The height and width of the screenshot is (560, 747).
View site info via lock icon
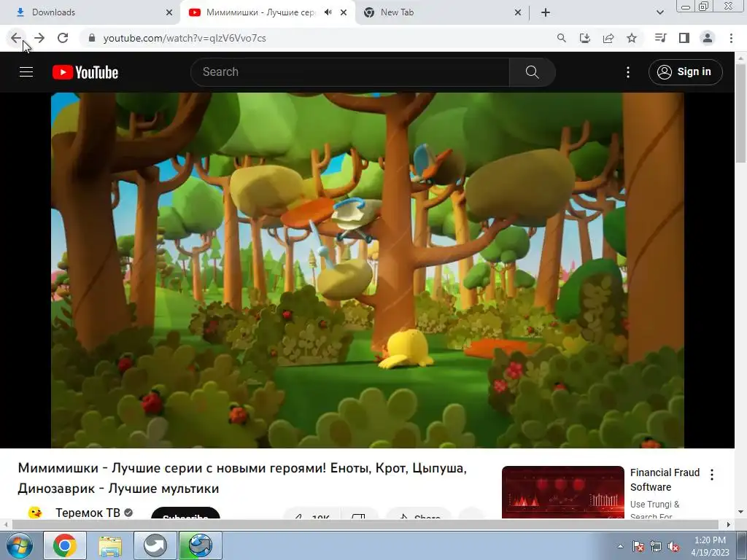tap(92, 38)
